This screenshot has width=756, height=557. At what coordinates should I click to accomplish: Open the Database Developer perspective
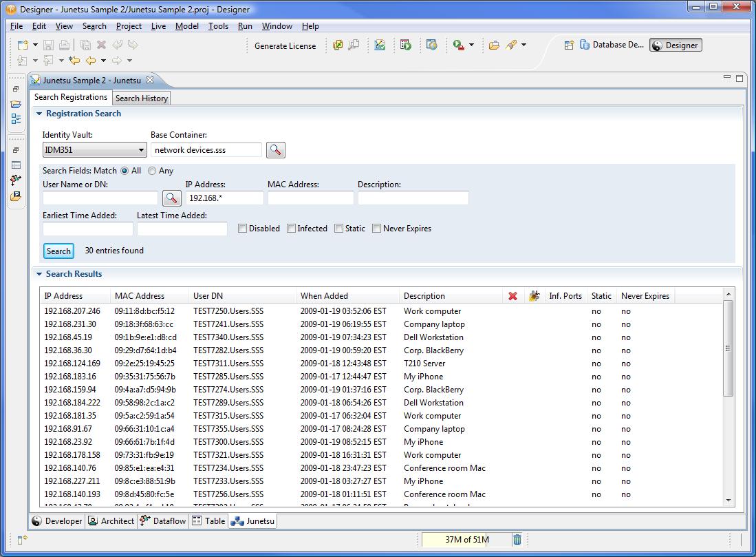point(612,45)
